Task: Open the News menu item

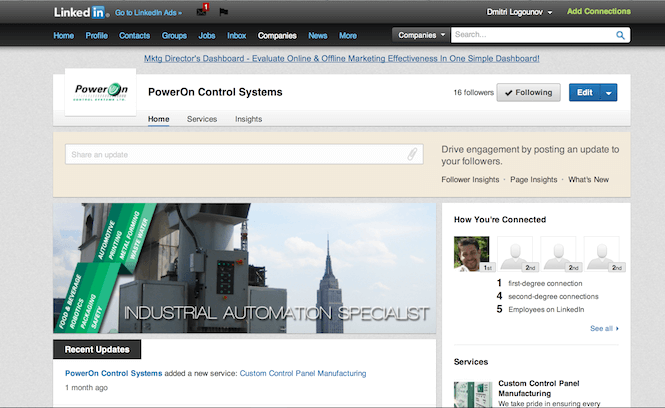Action: 318,36
